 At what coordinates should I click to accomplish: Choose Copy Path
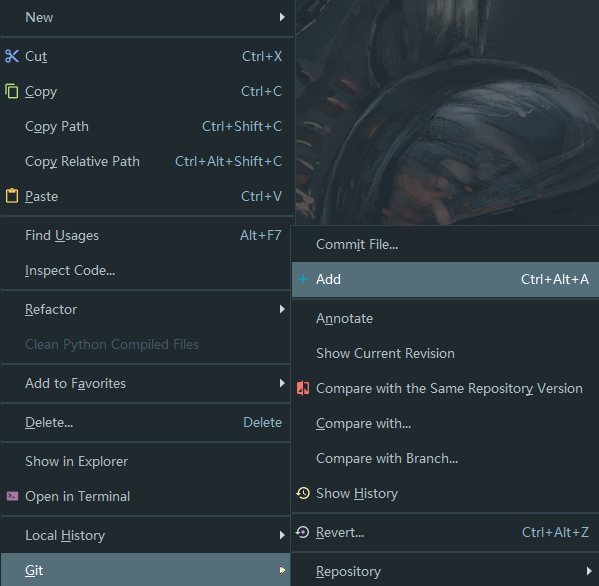click(x=147, y=126)
